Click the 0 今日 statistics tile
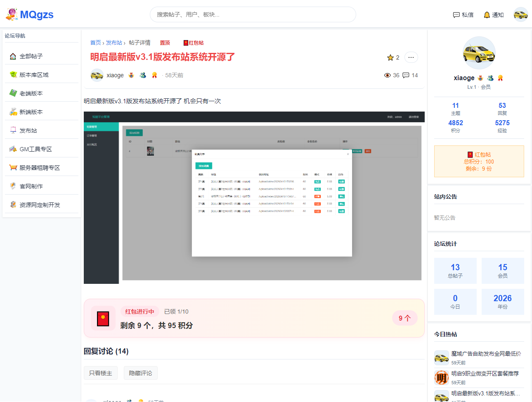The image size is (532, 402). [456, 302]
